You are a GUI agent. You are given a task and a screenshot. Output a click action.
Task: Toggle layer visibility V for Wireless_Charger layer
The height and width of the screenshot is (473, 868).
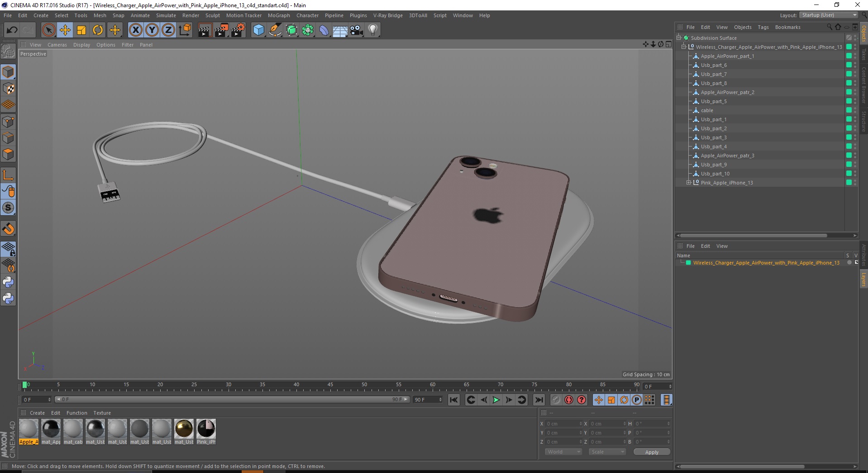click(x=856, y=263)
